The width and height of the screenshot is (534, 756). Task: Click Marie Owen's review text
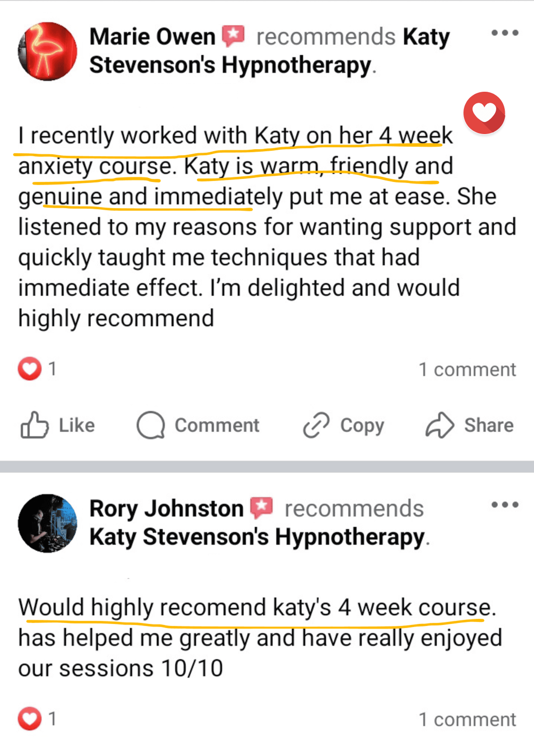click(x=242, y=227)
